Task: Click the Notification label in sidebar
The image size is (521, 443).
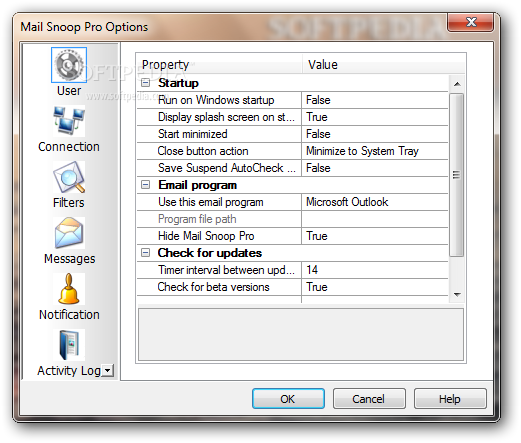Action: click(69, 315)
